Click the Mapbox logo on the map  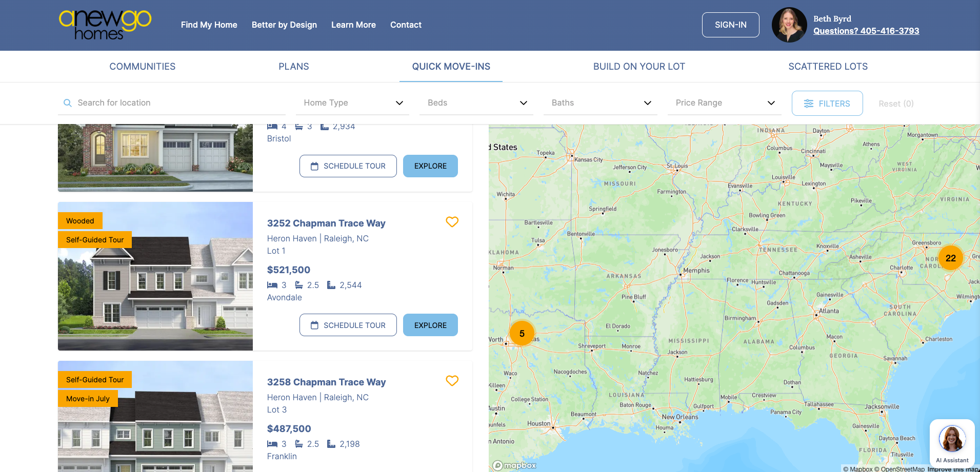[x=514, y=465]
